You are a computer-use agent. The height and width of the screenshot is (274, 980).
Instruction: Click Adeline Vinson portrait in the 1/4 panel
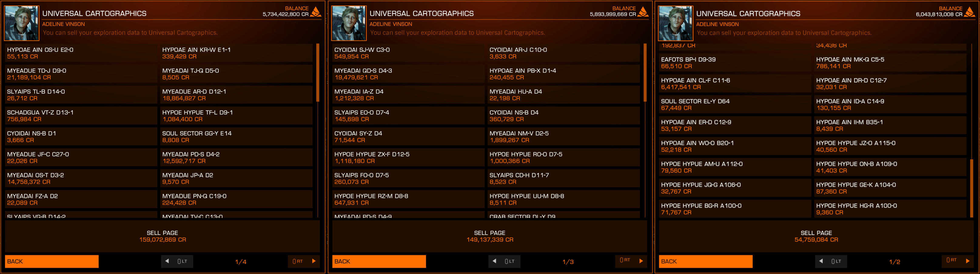coord(22,23)
